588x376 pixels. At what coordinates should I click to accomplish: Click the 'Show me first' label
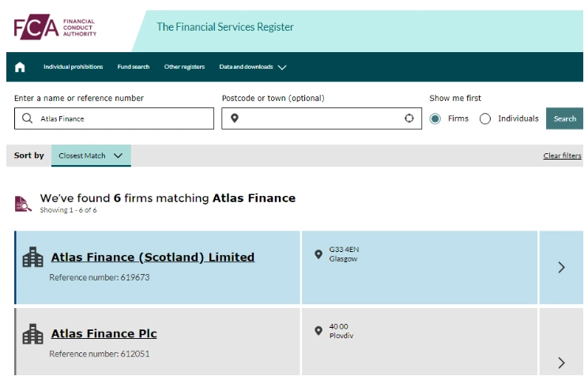coord(455,98)
